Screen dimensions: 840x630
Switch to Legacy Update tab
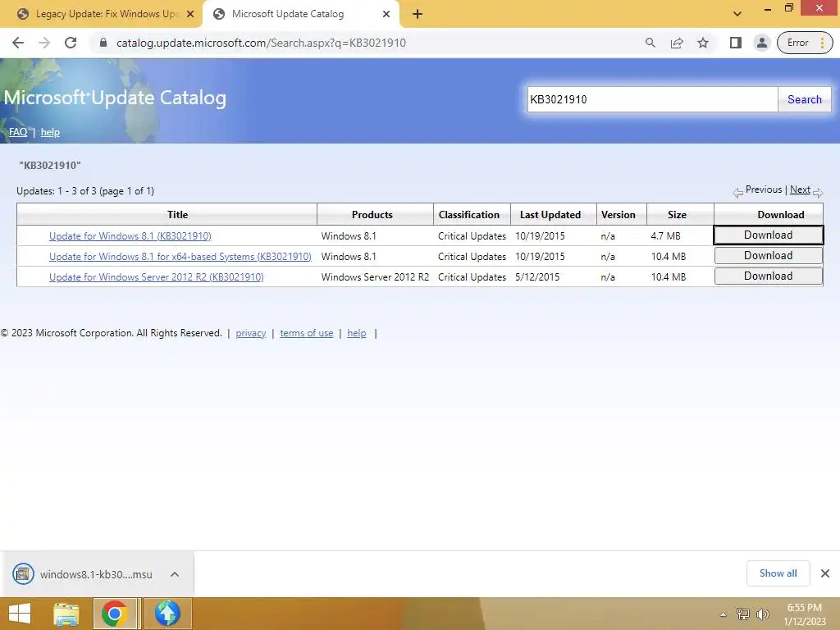pyautogui.click(x=106, y=14)
